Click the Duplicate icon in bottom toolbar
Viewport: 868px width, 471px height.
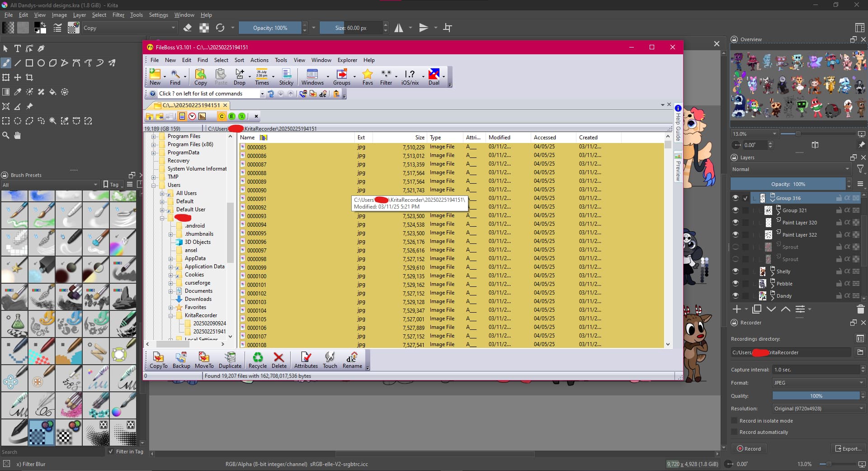tap(230, 360)
